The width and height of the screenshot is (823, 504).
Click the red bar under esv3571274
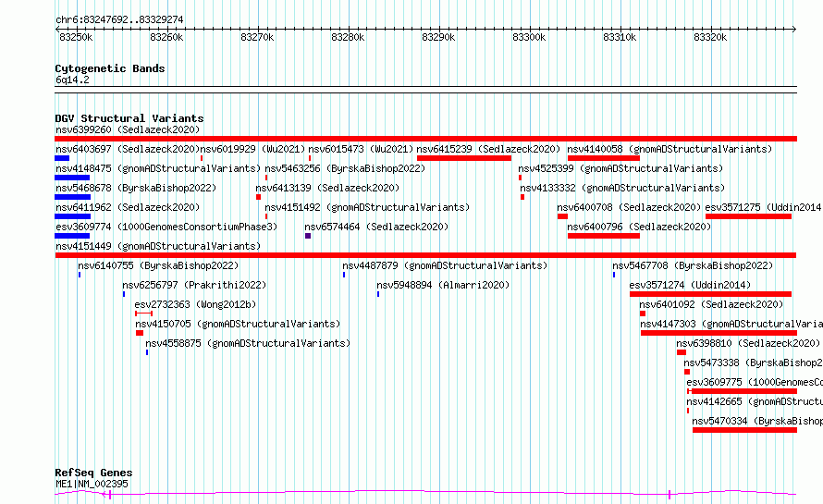(711, 294)
